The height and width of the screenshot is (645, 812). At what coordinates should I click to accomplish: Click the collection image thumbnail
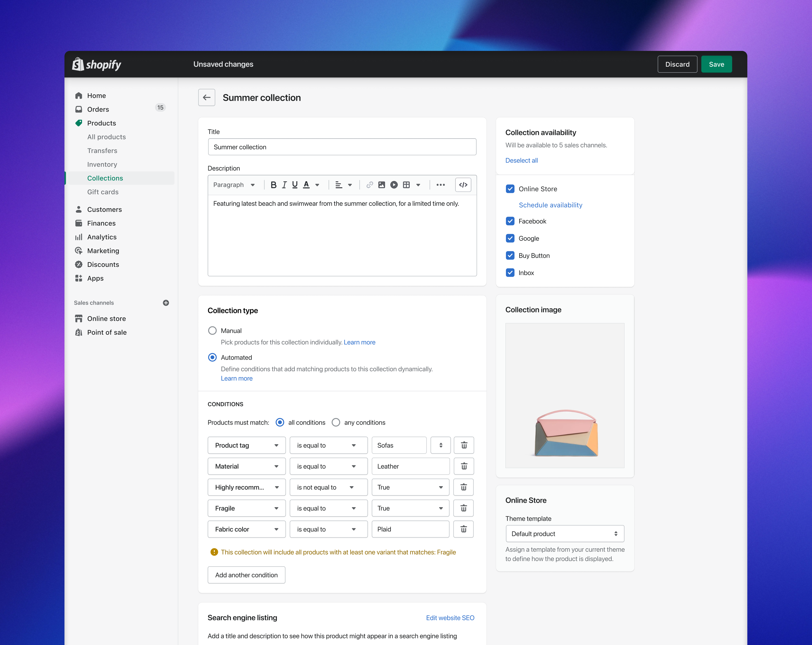pyautogui.click(x=565, y=396)
